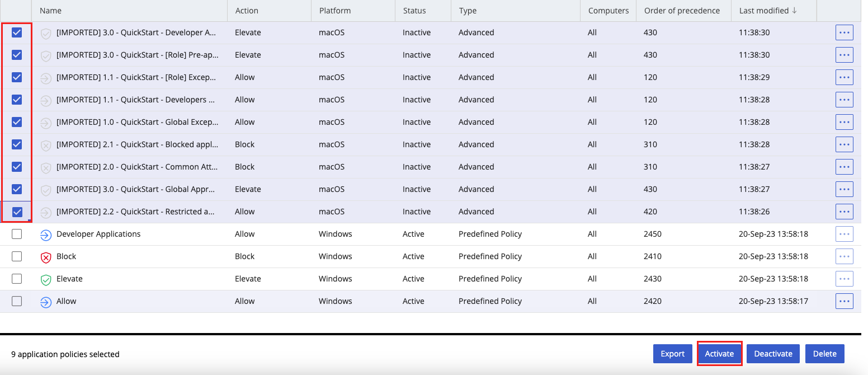Check the checkbox for the Allow policy
Image resolution: width=868 pixels, height=375 pixels.
[x=17, y=301]
